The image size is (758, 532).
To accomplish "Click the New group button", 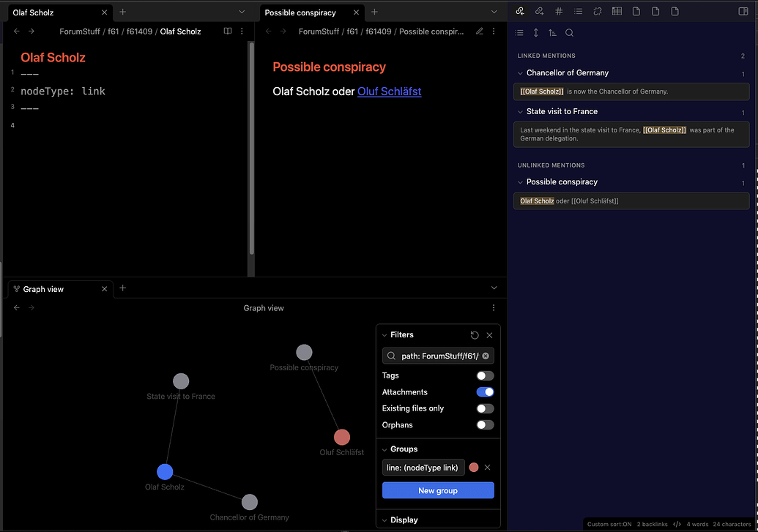I will pos(438,490).
